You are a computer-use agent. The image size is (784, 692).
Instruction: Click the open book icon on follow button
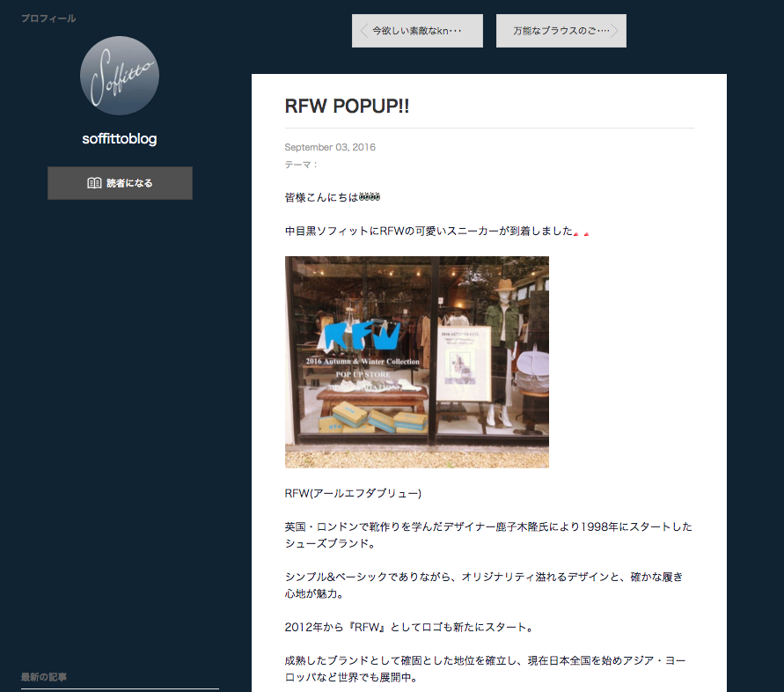(94, 183)
